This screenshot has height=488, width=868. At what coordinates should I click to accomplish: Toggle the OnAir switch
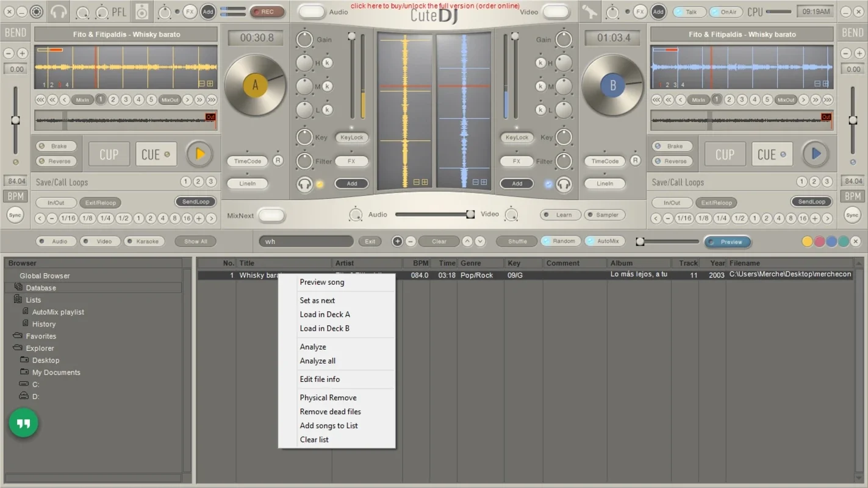coord(726,12)
